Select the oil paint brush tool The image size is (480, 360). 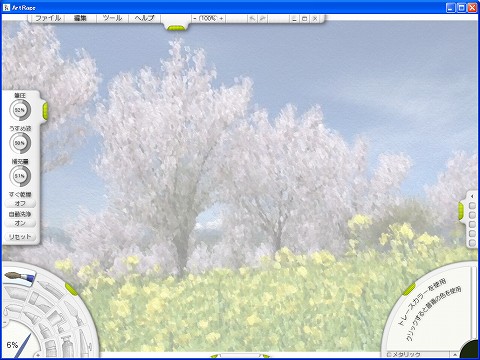19,277
